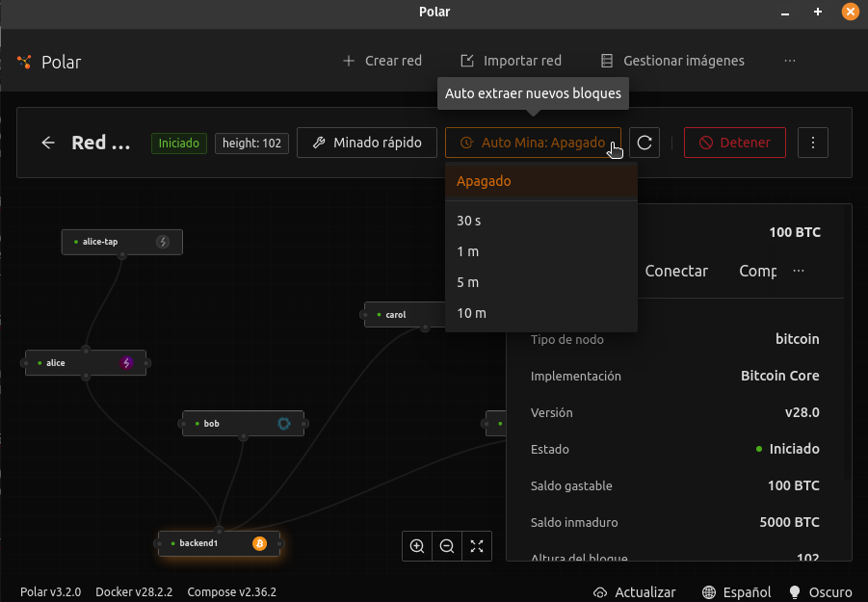Fit the network view to screen
Image resolution: width=868 pixels, height=602 pixels.
coord(477,546)
